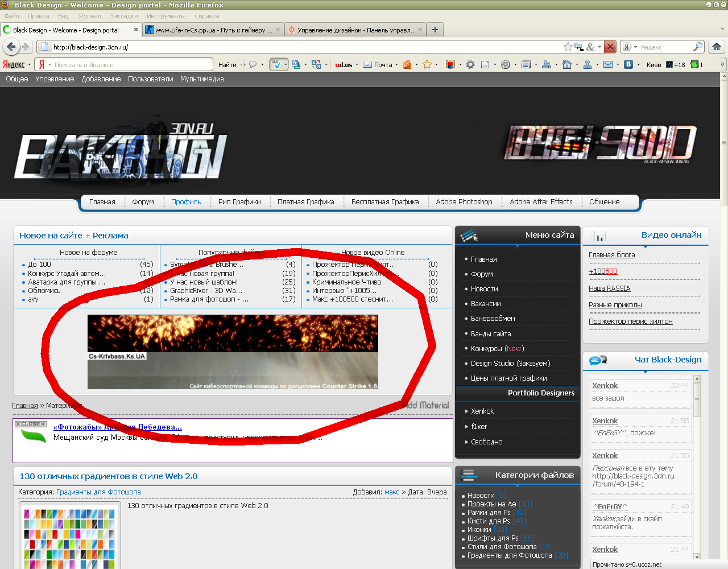The image size is (728, 569).
Task: Click the Форум site navigation link
Action: click(x=143, y=201)
